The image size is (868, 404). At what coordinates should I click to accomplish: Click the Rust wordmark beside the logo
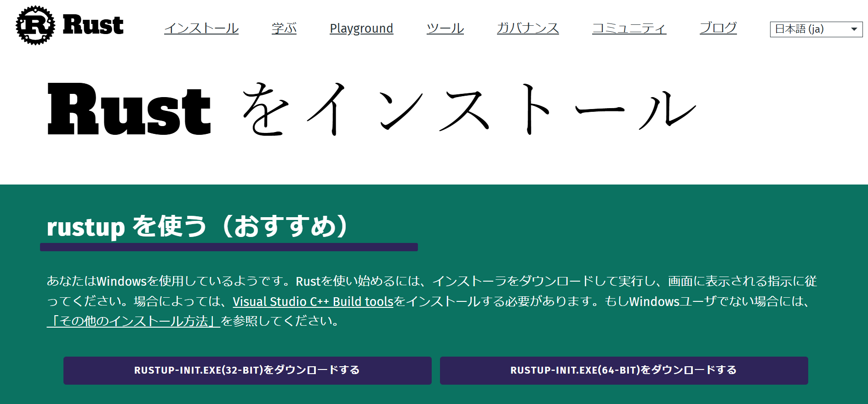[93, 25]
